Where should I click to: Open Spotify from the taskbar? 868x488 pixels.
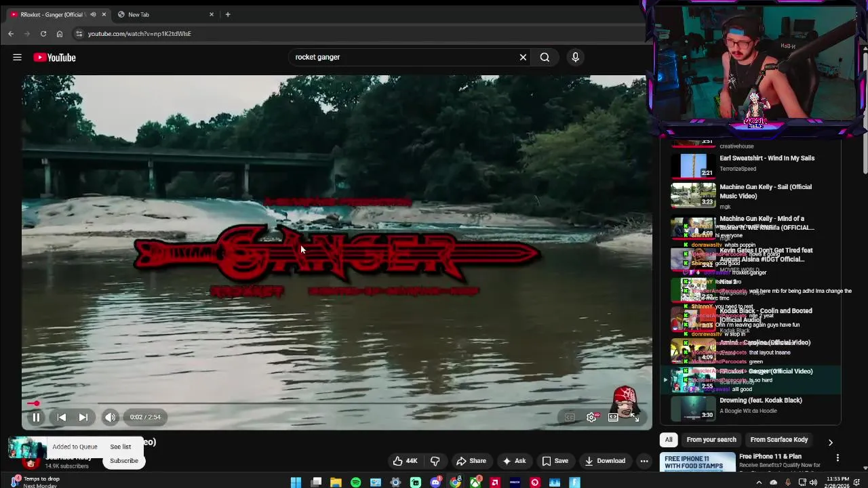tap(356, 483)
